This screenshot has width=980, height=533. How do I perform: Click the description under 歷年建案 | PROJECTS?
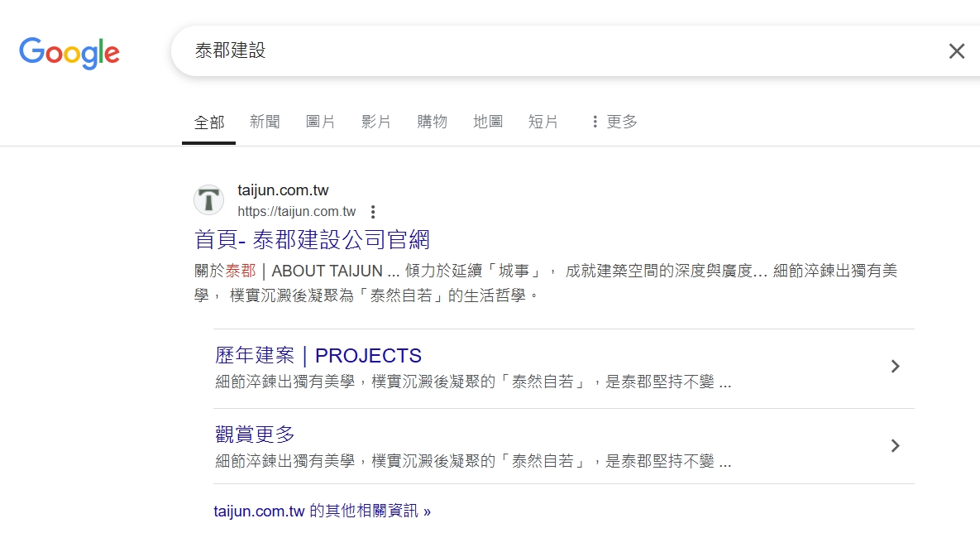coord(473,382)
